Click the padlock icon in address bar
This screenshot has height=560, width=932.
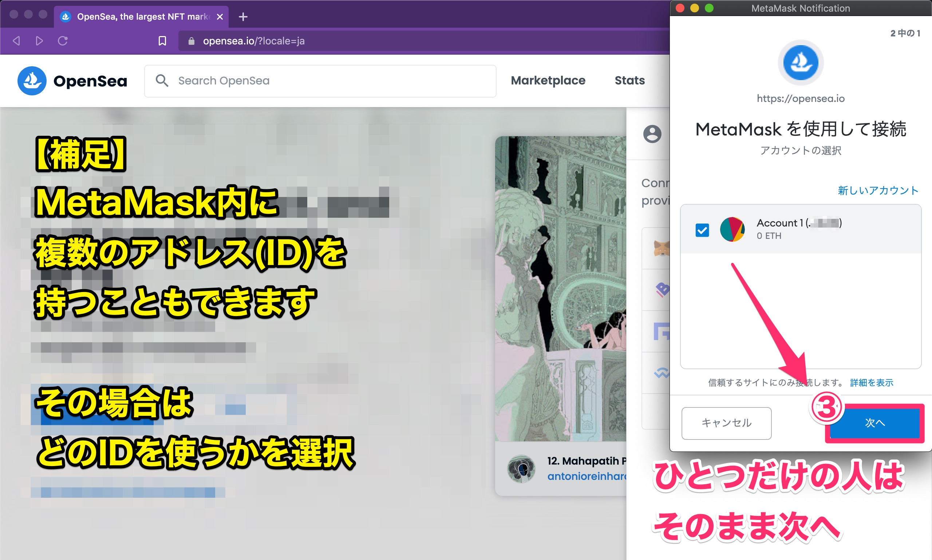tap(191, 41)
